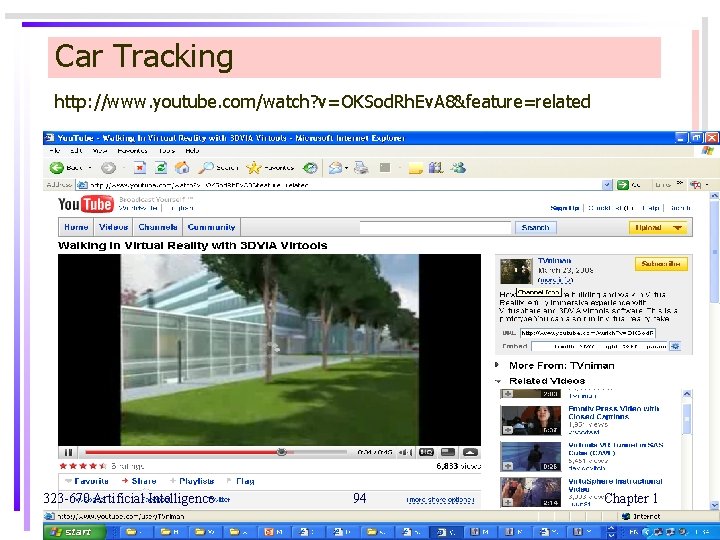The width and height of the screenshot is (720, 540).
Task: Open the Upload dropdown button
Action: (x=658, y=227)
